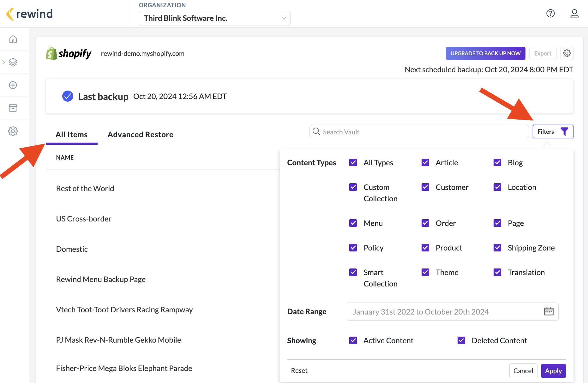
Task: Select Vtech Toot-Toot Drivers Racing Rampway item
Action: (124, 310)
